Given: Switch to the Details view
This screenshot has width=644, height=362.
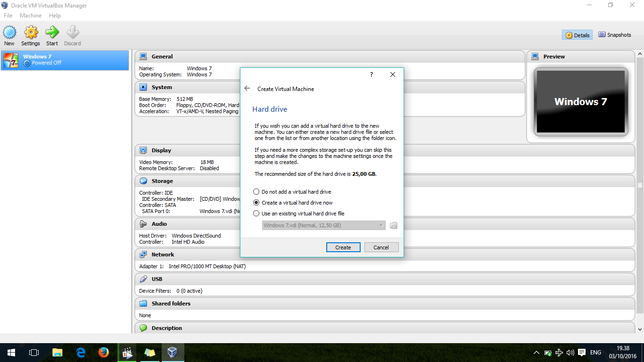Looking at the screenshot, I should pyautogui.click(x=578, y=35).
